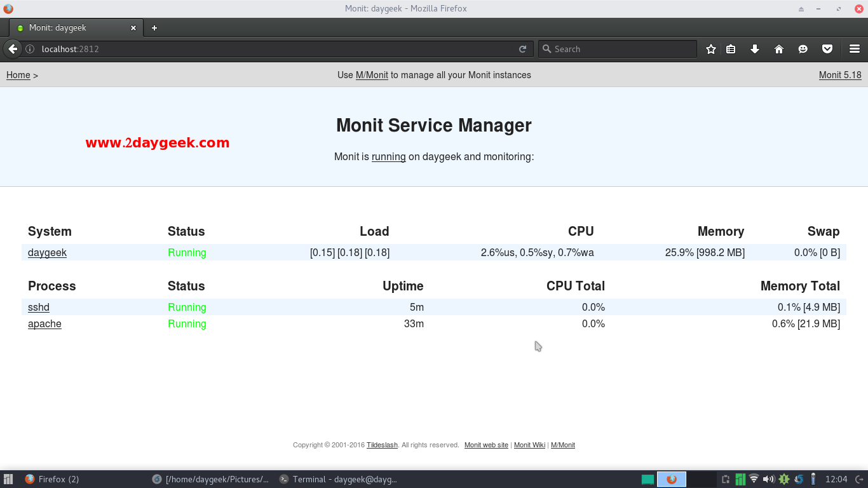Open the daygeek system link
The height and width of the screenshot is (488, 868).
coord(47,252)
